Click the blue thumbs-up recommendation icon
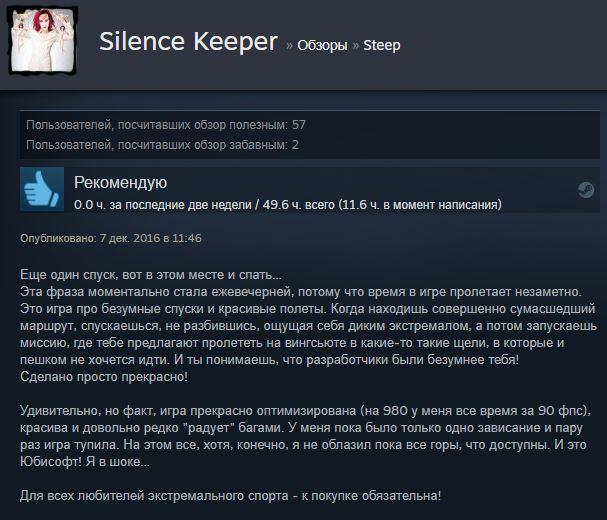 (42, 189)
